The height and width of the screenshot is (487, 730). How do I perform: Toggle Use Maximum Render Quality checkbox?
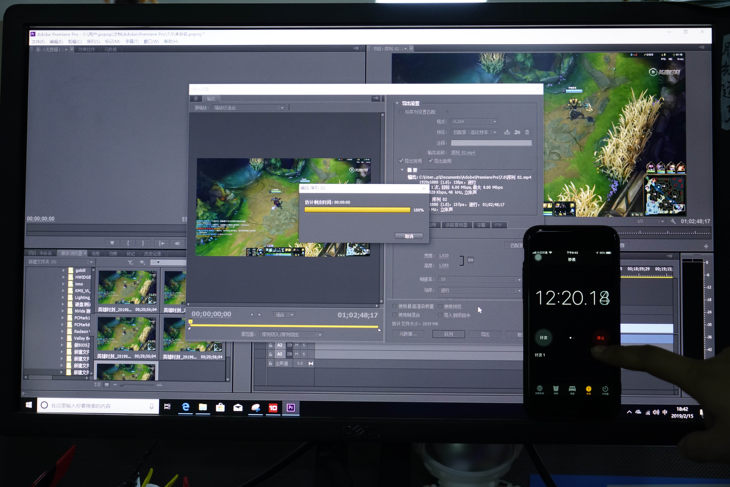(395, 306)
